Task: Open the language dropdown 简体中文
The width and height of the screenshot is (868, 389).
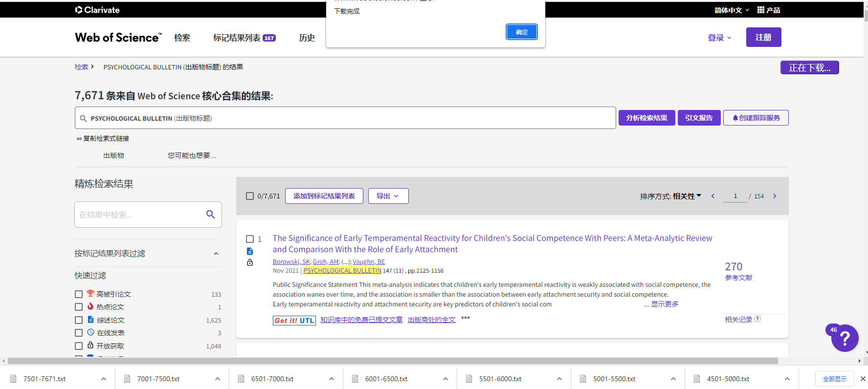Action: 732,10
